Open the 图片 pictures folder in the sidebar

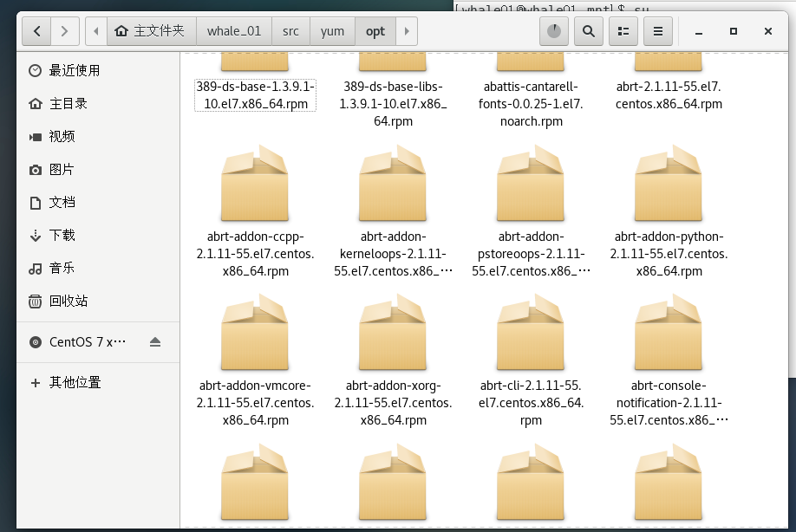pyautogui.click(x=98, y=169)
